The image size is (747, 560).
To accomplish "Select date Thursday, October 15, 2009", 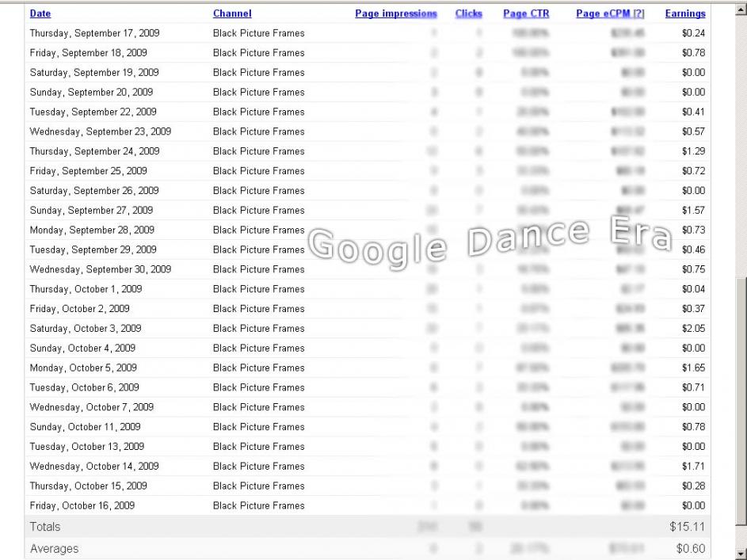I will 88,486.
